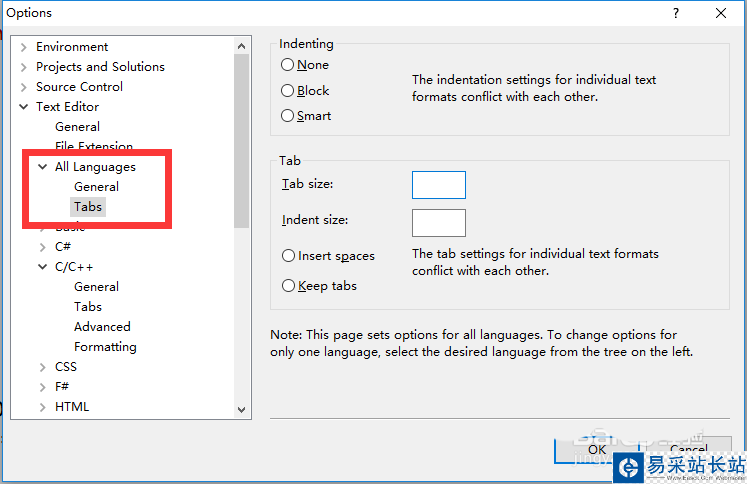Choose Smart indenting radio button
The height and width of the screenshot is (484, 747).
coord(288,116)
